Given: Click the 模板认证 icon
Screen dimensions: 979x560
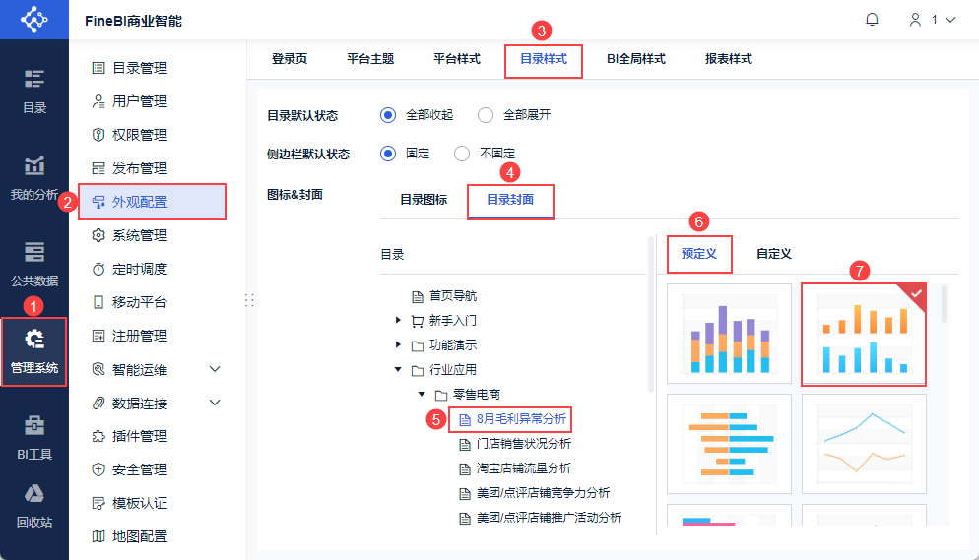Looking at the screenshot, I should [x=98, y=503].
